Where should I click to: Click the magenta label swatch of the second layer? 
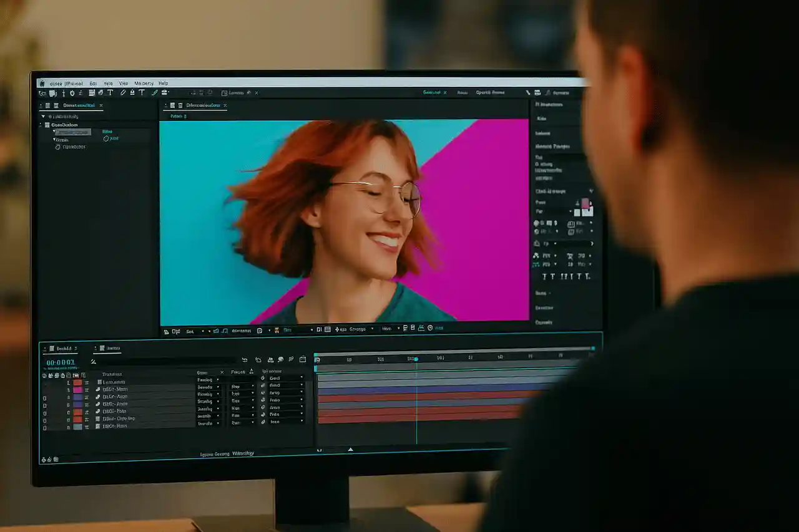pyautogui.click(x=78, y=389)
